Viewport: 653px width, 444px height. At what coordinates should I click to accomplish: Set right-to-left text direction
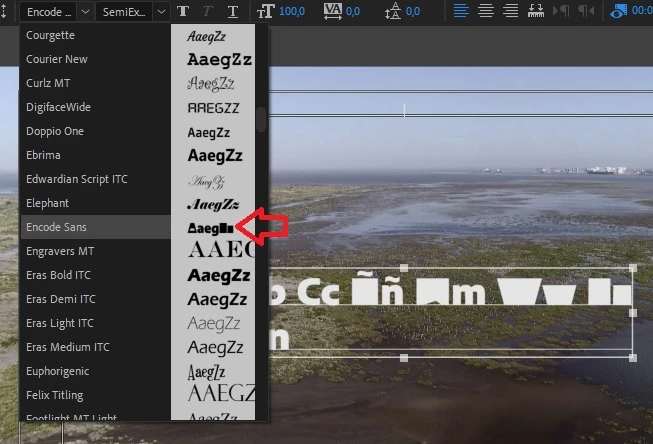pos(586,11)
